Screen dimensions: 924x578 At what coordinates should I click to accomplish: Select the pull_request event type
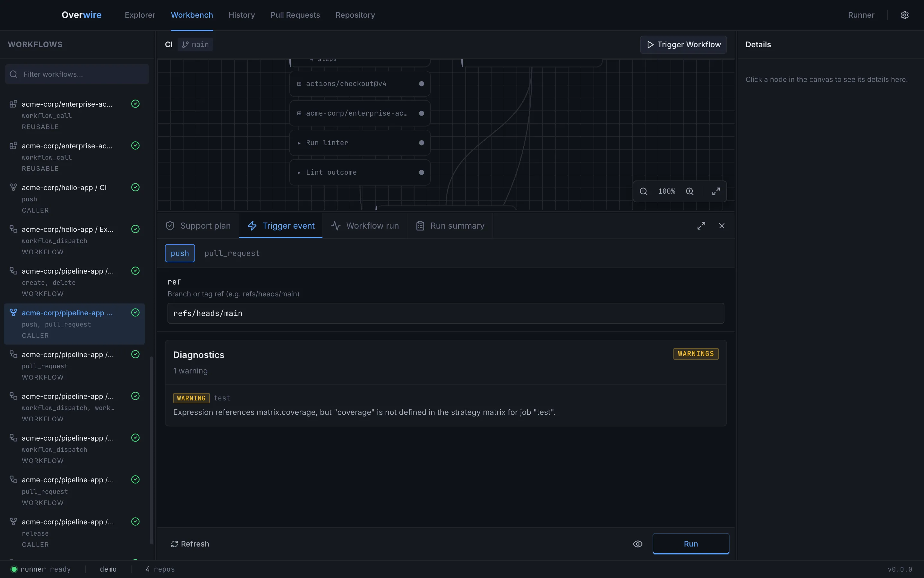(x=232, y=253)
